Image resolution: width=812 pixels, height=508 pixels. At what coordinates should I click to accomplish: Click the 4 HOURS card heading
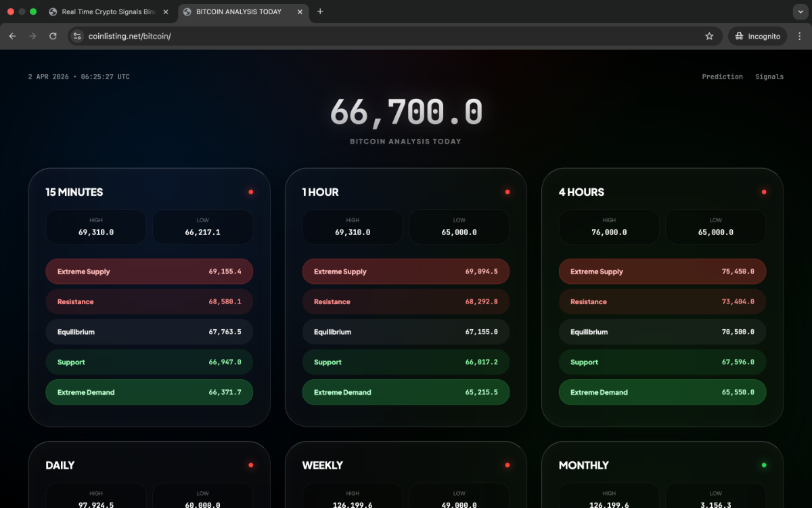point(581,192)
